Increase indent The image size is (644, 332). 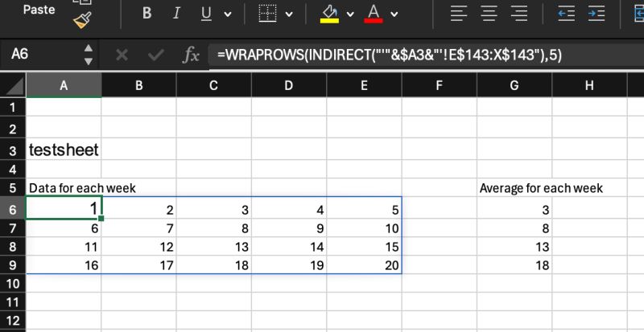click(596, 14)
